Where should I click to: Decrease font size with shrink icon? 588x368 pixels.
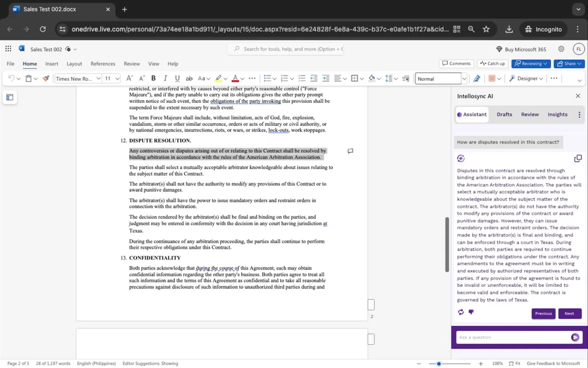(141, 78)
